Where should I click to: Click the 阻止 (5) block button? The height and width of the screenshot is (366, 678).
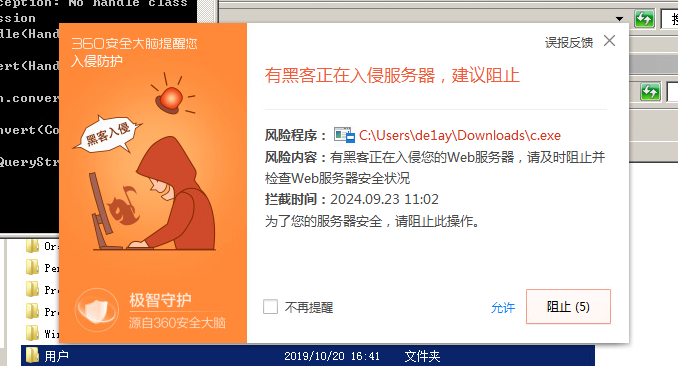pos(568,307)
